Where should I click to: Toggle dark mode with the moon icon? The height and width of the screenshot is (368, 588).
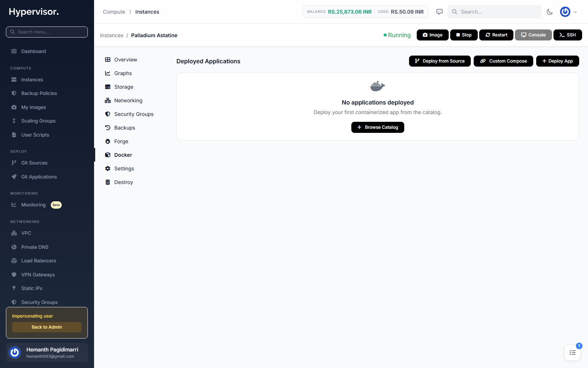[x=550, y=12]
